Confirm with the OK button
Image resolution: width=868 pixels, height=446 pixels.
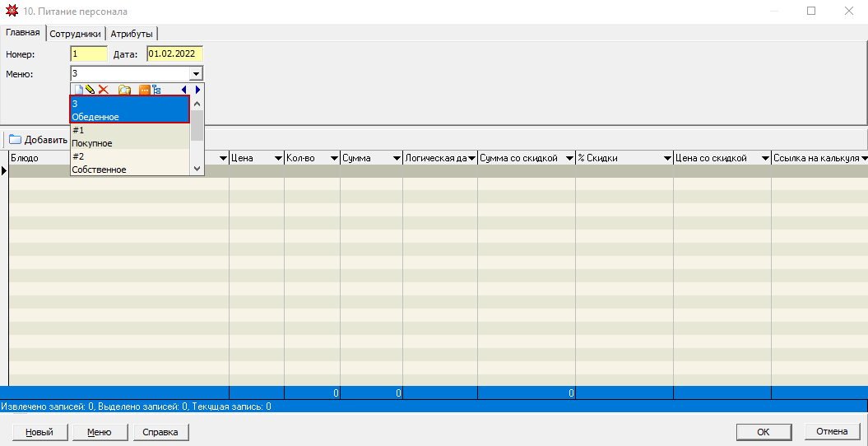tap(763, 432)
